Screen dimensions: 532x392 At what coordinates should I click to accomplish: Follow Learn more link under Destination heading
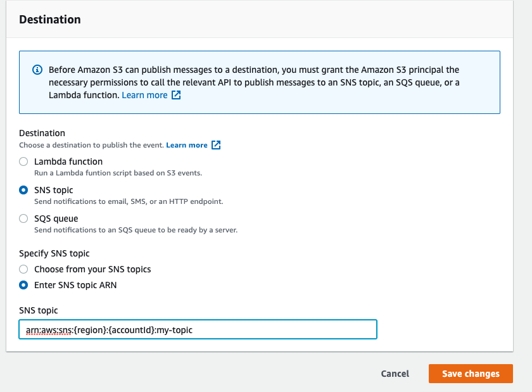(187, 145)
